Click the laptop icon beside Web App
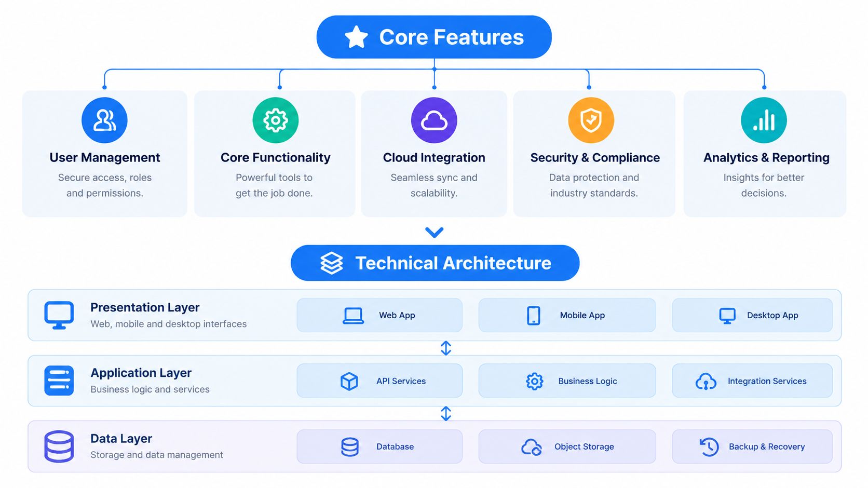Image resolution: width=868 pixels, height=488 pixels. [353, 316]
